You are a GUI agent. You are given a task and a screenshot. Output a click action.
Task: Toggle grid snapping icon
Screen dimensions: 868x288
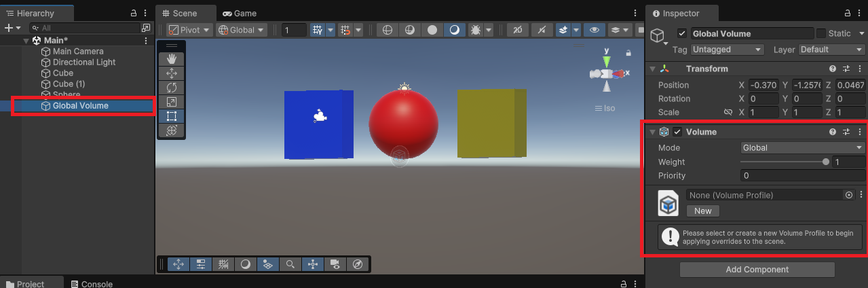318,30
